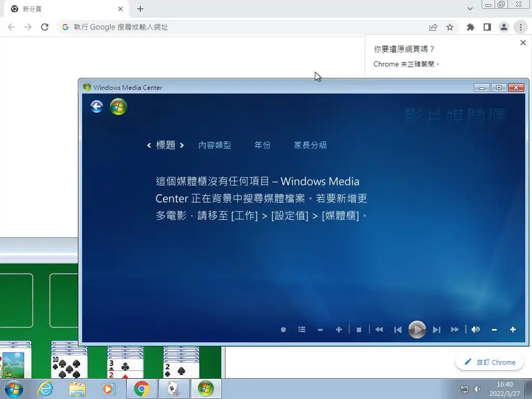The image size is (532, 399).
Task: Go forward in Chrome
Action: pos(28,27)
